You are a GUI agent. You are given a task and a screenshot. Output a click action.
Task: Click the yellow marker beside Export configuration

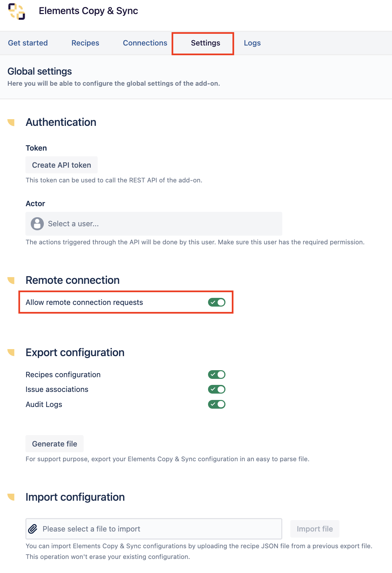[11, 353]
